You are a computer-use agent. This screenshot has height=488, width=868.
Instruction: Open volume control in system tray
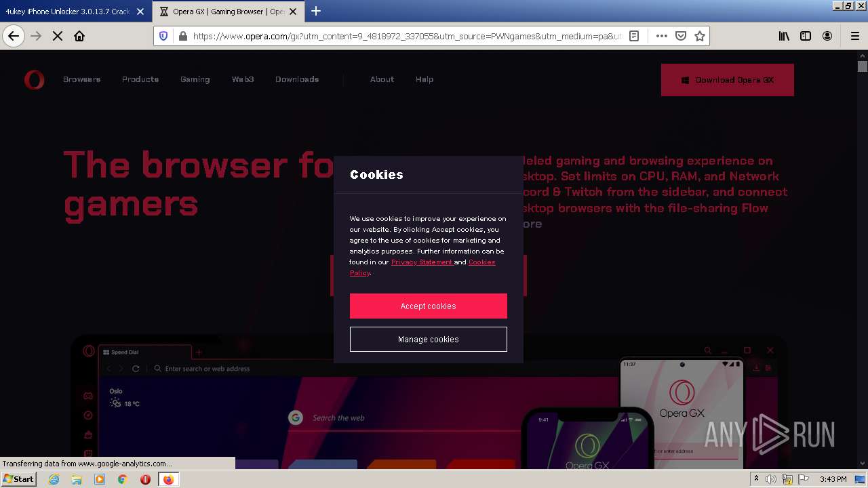pos(771,479)
